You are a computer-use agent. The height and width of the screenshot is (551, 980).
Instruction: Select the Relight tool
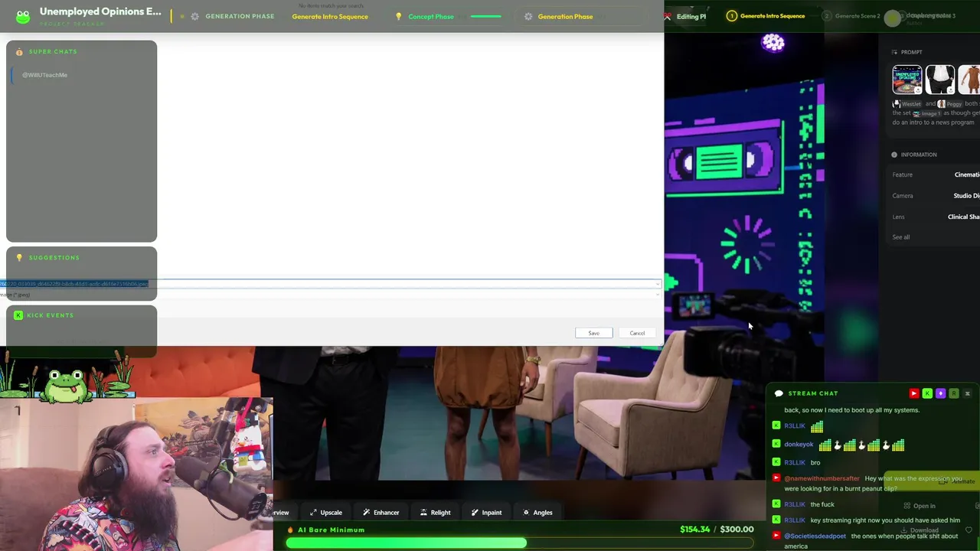coord(435,513)
